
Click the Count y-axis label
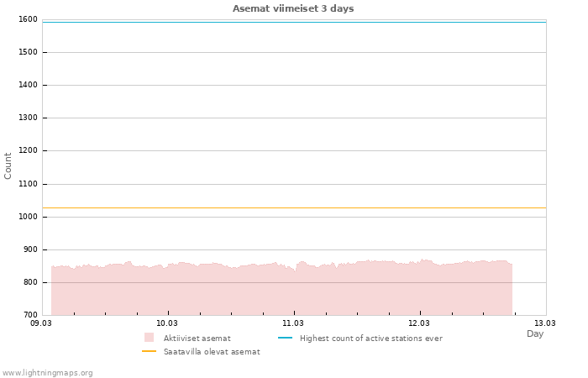(8, 165)
